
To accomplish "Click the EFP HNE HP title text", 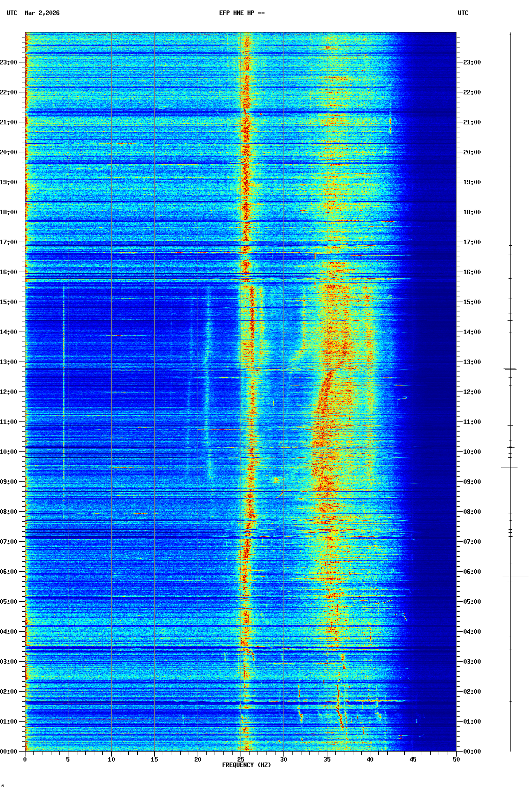I will [242, 13].
